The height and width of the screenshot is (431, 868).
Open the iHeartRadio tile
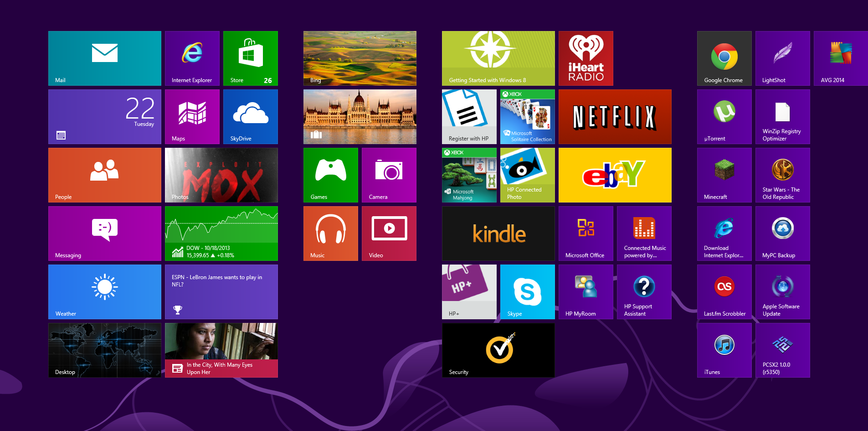point(586,58)
